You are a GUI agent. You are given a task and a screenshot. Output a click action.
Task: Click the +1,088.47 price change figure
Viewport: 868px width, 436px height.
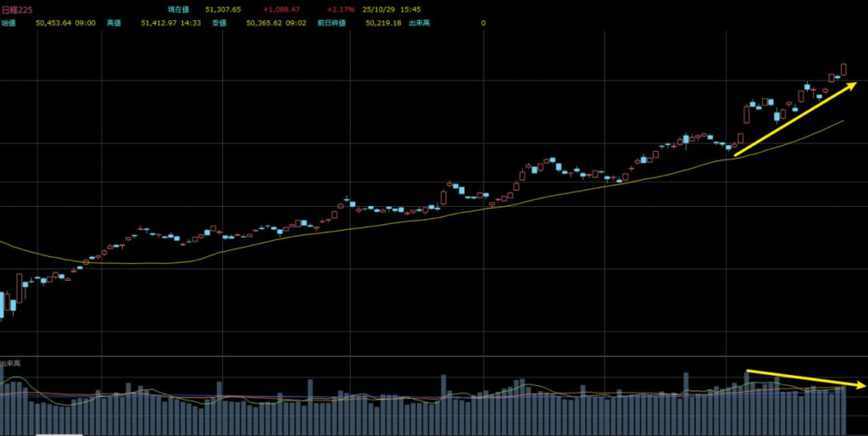[281, 9]
